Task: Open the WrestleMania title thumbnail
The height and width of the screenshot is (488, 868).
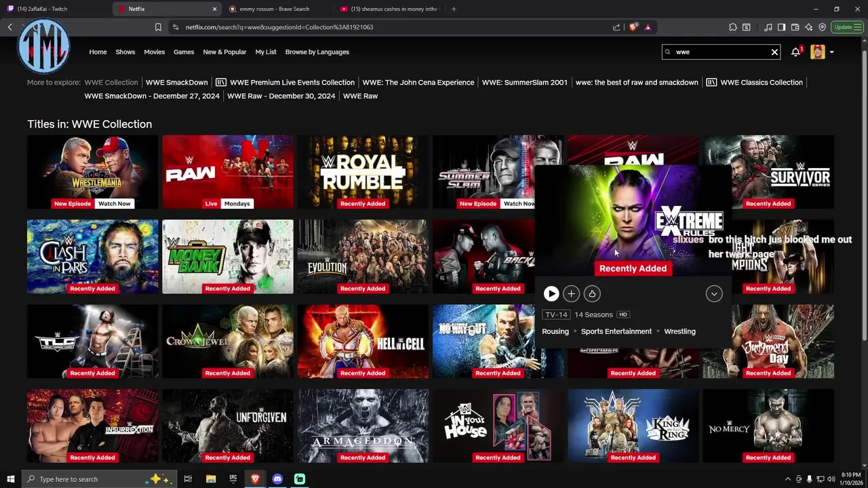Action: 92,172
